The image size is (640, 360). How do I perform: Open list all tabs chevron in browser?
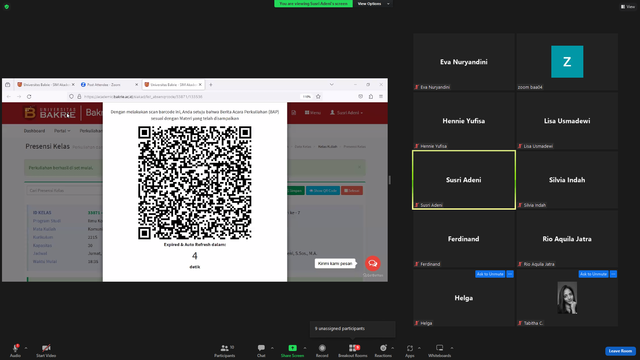[331, 84]
